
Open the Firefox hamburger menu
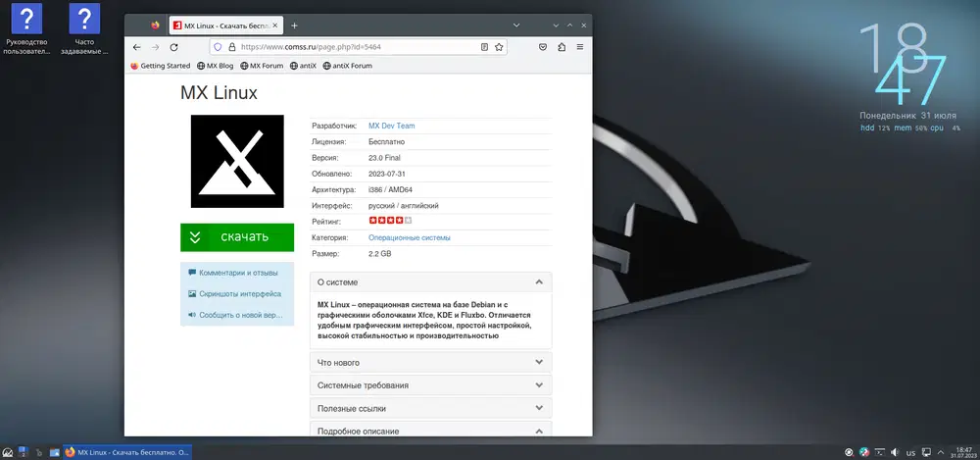[580, 47]
